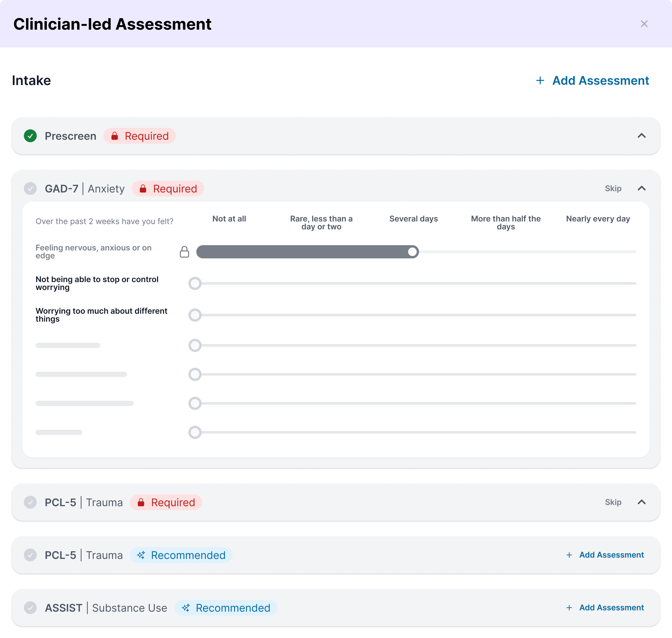Click 'Not being able to stop worrying' slider handle
Screen dimensions: 672x638
pos(195,283)
